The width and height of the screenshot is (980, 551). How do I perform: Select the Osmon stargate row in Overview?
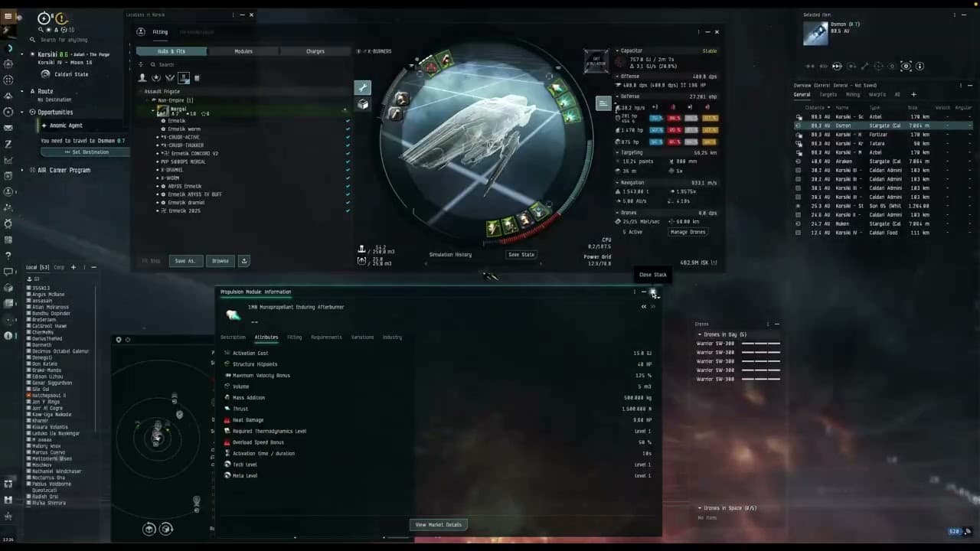click(x=884, y=126)
